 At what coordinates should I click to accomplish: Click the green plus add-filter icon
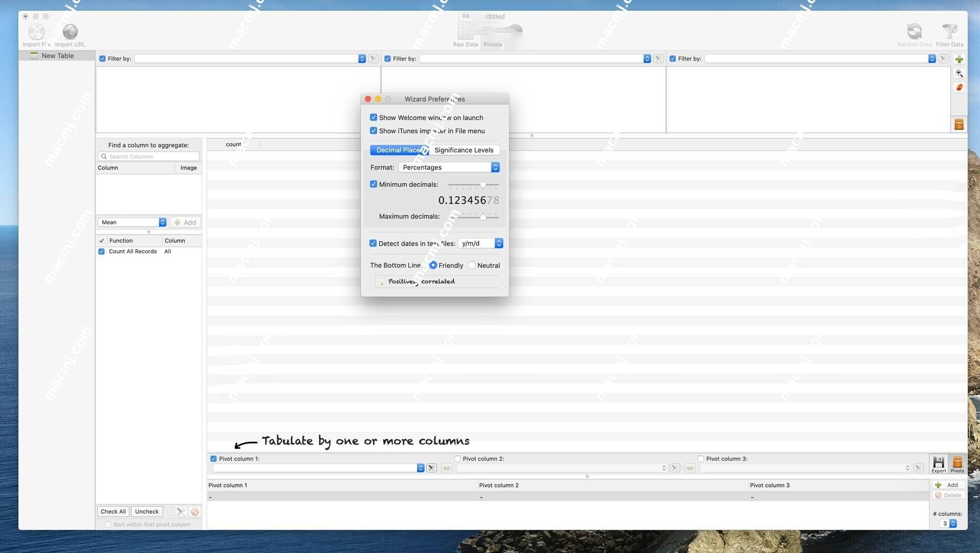[x=959, y=59]
